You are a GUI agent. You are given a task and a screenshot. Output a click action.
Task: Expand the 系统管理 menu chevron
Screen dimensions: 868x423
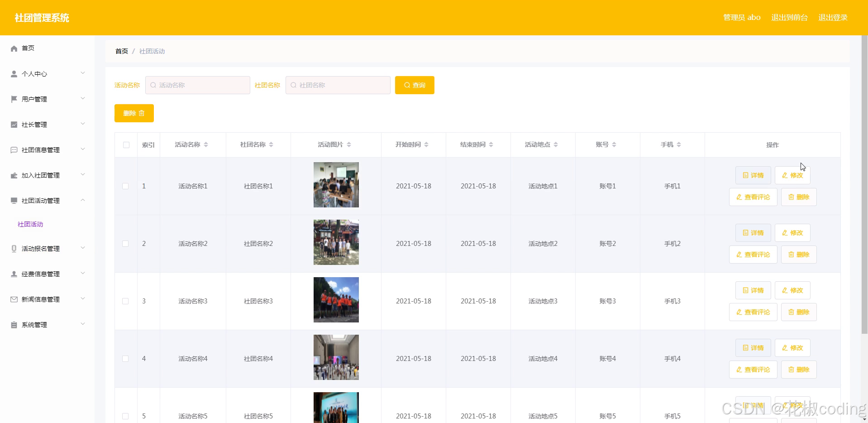[x=83, y=324]
